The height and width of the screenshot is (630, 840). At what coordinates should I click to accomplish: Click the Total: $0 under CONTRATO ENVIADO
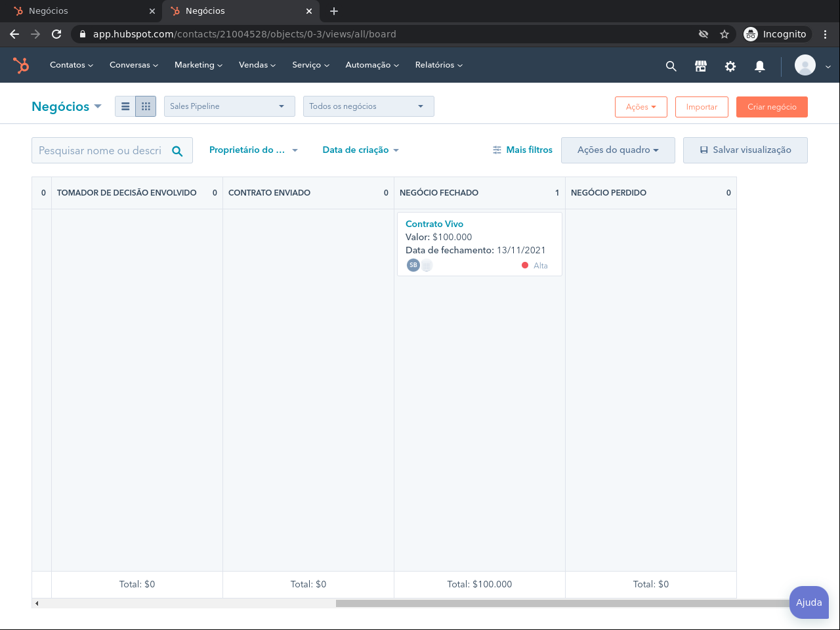[308, 584]
